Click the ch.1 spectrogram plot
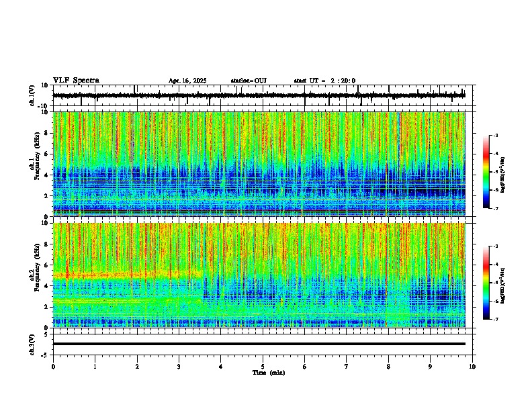 pos(259,164)
